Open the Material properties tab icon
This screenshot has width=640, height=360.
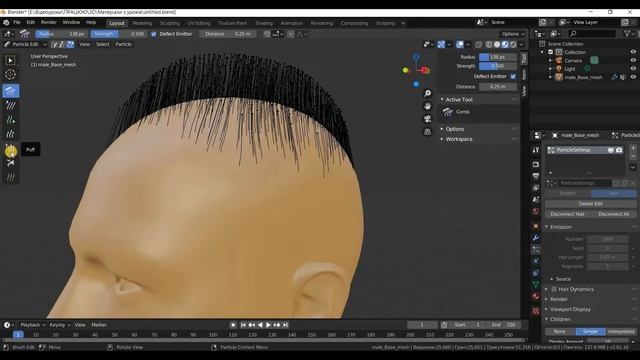[536, 296]
